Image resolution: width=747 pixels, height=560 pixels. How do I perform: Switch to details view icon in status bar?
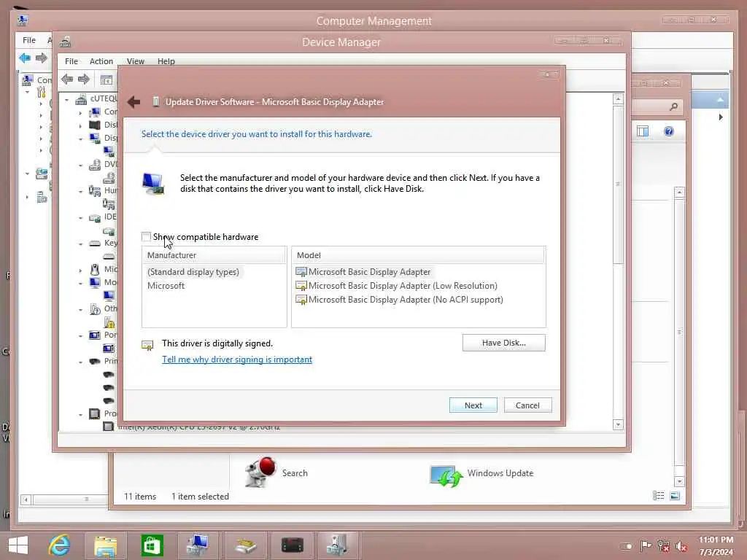coord(659,496)
